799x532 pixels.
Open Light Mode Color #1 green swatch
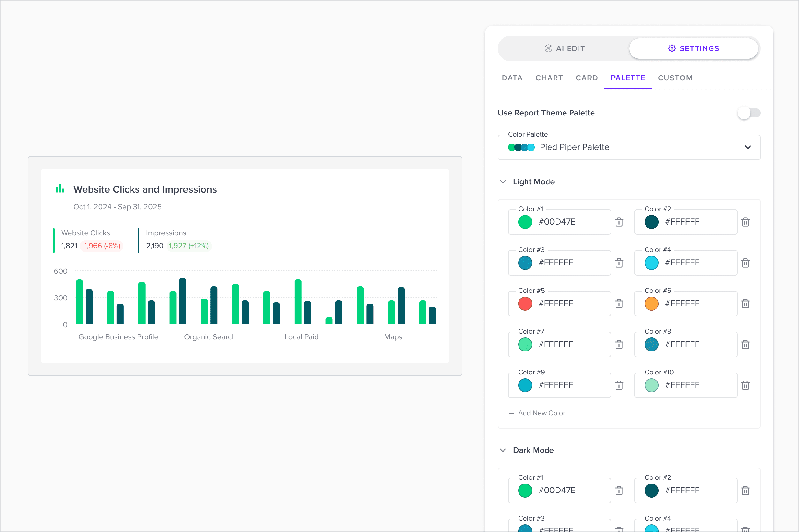pos(525,222)
